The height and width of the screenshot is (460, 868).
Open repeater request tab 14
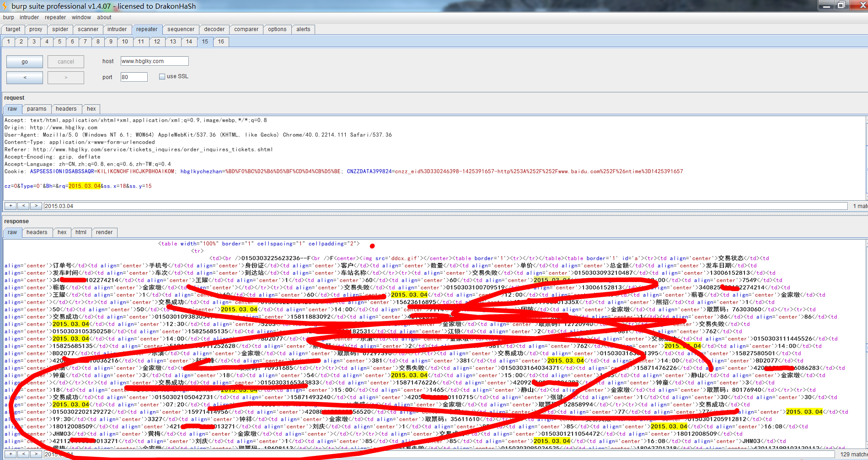click(189, 42)
